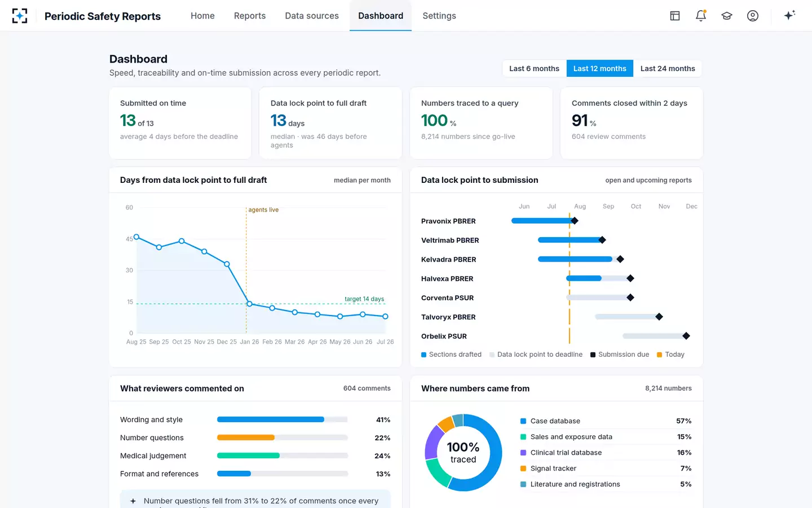This screenshot has width=812, height=508.
Task: Click the "Submitted on time" card title
Action: [x=153, y=103]
